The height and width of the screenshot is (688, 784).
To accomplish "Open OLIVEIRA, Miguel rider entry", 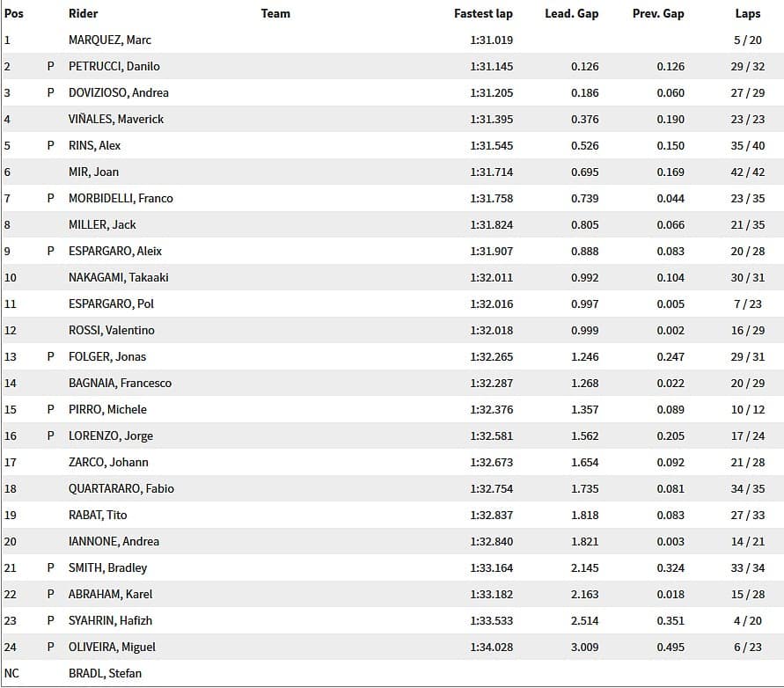I will click(112, 647).
